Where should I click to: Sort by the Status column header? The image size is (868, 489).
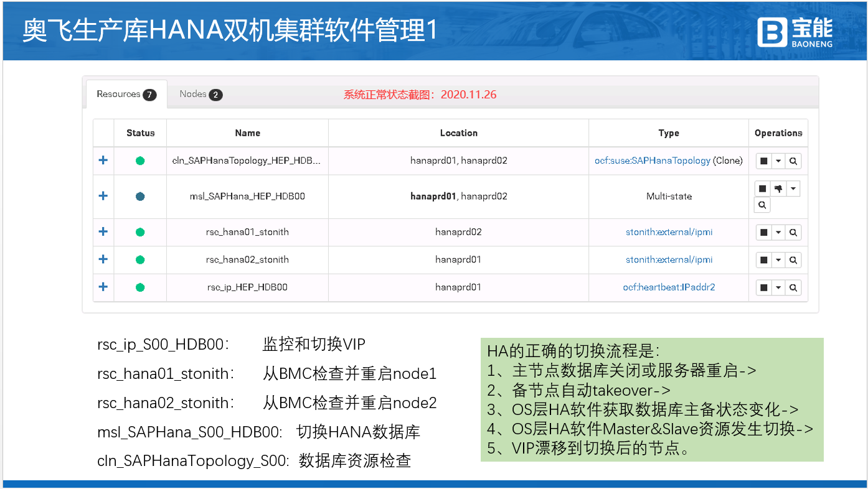coord(141,133)
